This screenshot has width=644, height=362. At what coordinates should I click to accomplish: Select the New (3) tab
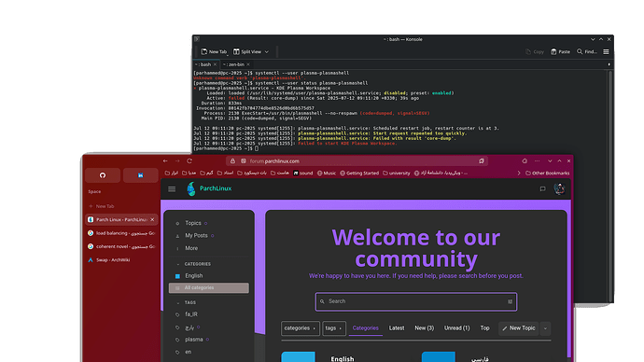(x=425, y=327)
